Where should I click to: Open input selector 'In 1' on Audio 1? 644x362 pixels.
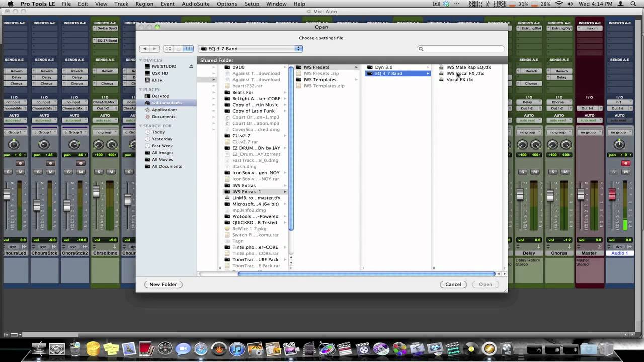[619, 102]
